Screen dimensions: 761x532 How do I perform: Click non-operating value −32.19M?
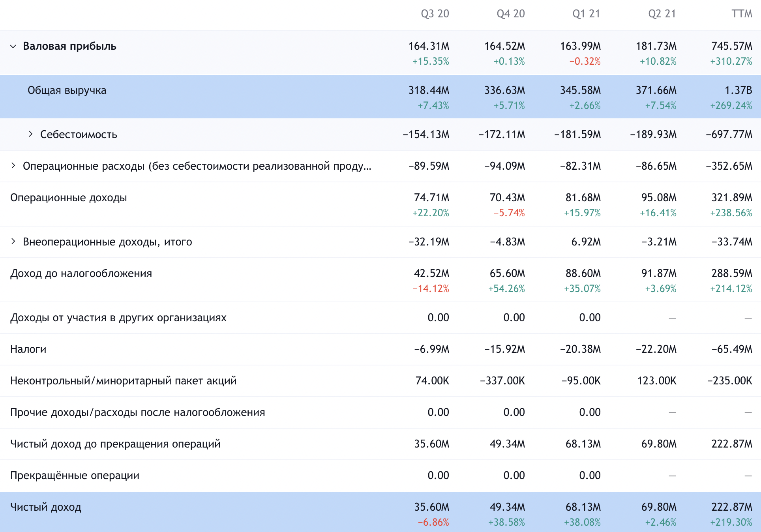click(429, 242)
